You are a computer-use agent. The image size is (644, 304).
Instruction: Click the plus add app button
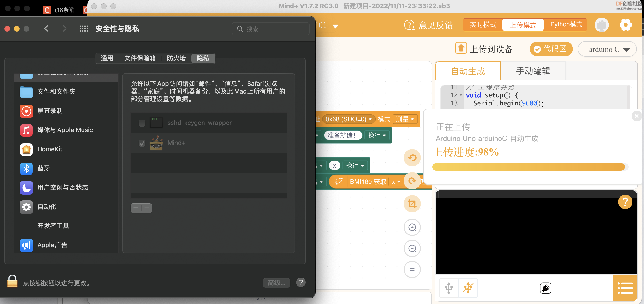(x=136, y=208)
